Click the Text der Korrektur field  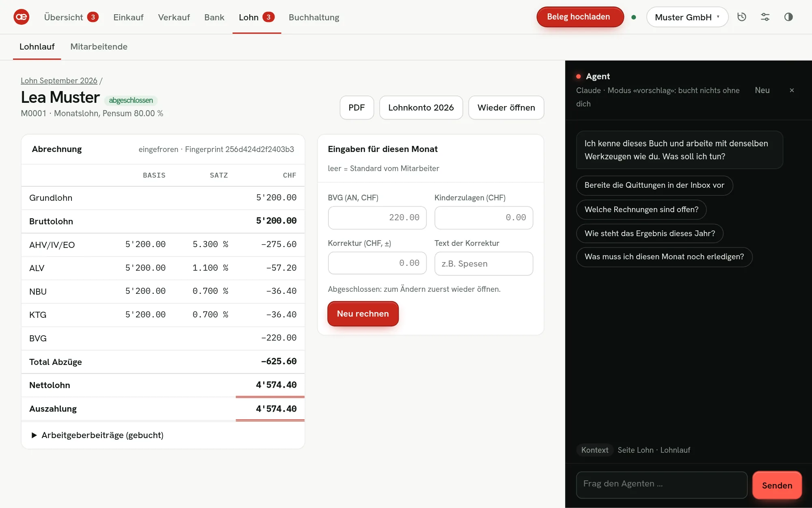click(x=484, y=264)
